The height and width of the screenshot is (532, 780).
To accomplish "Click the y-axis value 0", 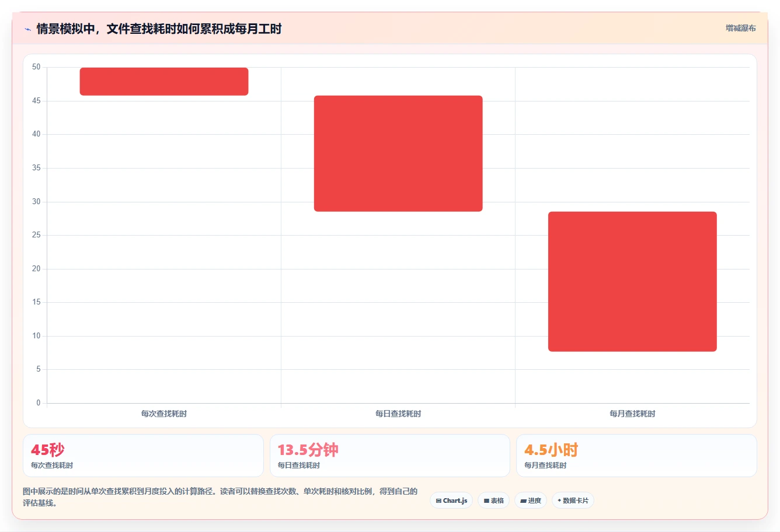I will tap(39, 403).
